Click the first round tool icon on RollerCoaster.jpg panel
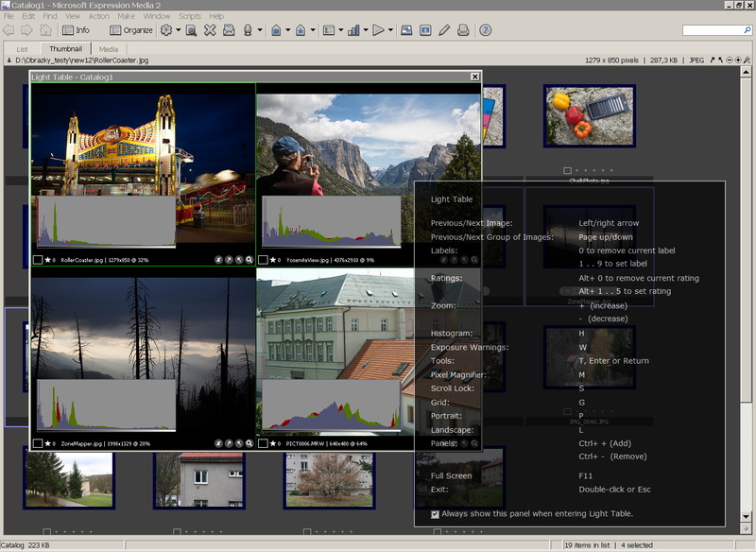Image resolution: width=756 pixels, height=552 pixels. (x=218, y=260)
